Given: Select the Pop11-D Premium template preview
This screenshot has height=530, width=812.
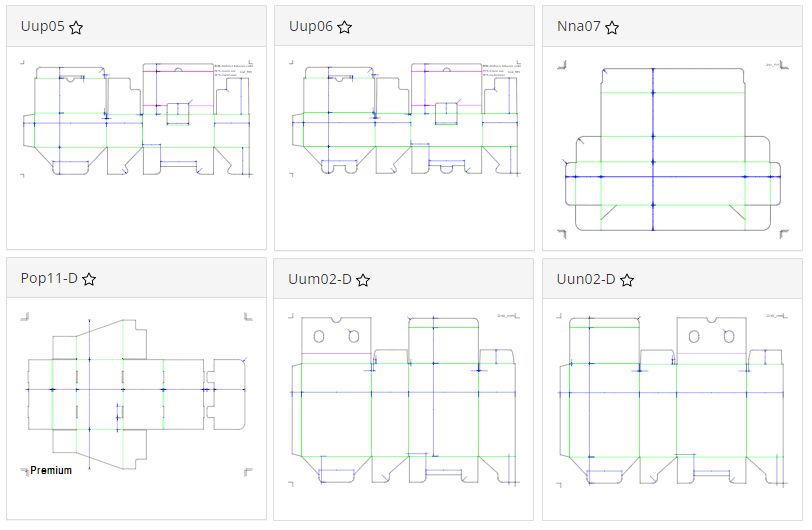Looking at the screenshot, I should pyautogui.click(x=137, y=395).
